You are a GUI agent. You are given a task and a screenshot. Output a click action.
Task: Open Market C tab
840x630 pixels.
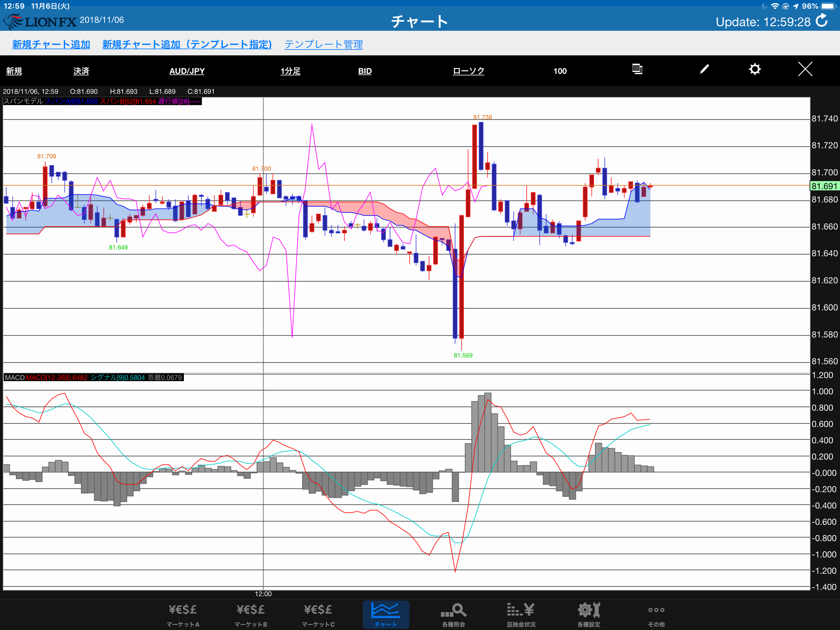[x=318, y=615]
